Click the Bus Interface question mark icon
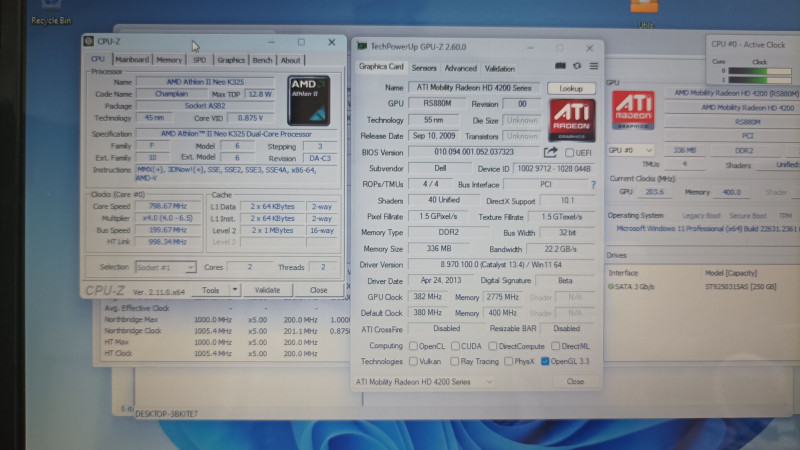Screen dimensions: 800x450 point(593,185)
